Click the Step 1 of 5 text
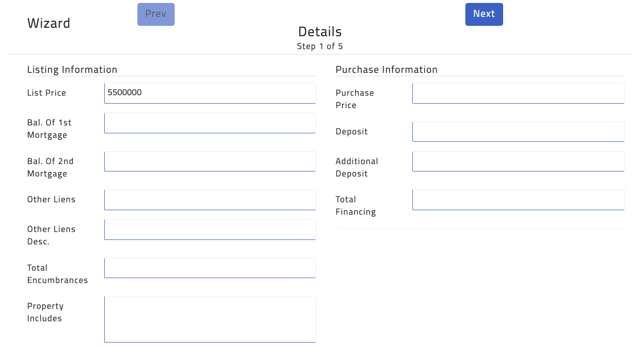The image size is (644, 349). tap(320, 46)
